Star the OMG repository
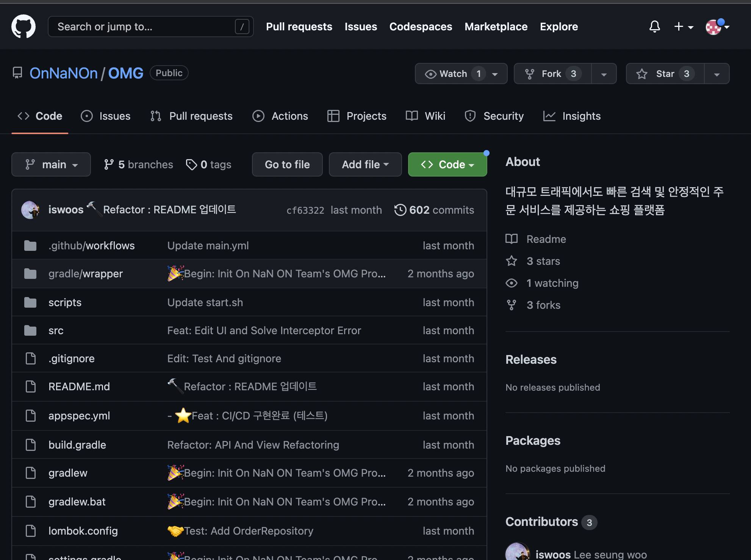The image size is (751, 560). tap(665, 74)
